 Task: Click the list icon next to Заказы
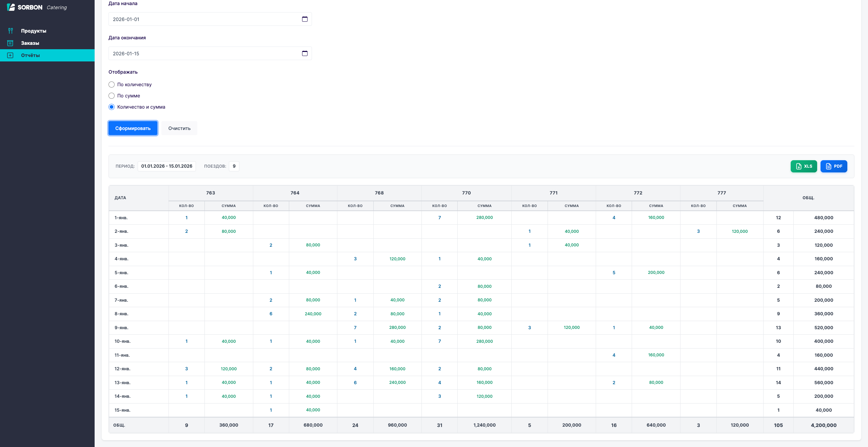coord(11,43)
